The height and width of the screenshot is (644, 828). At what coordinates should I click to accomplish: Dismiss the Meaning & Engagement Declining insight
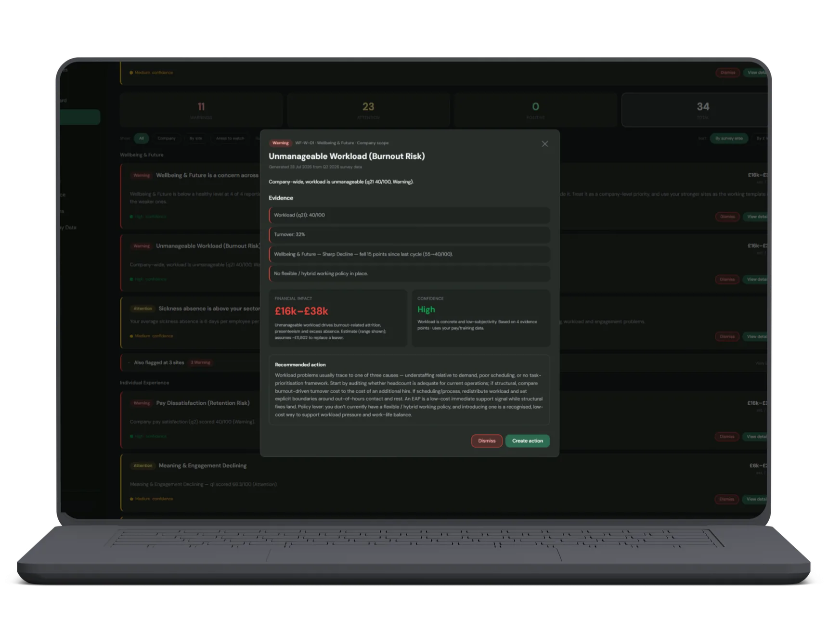click(x=727, y=499)
